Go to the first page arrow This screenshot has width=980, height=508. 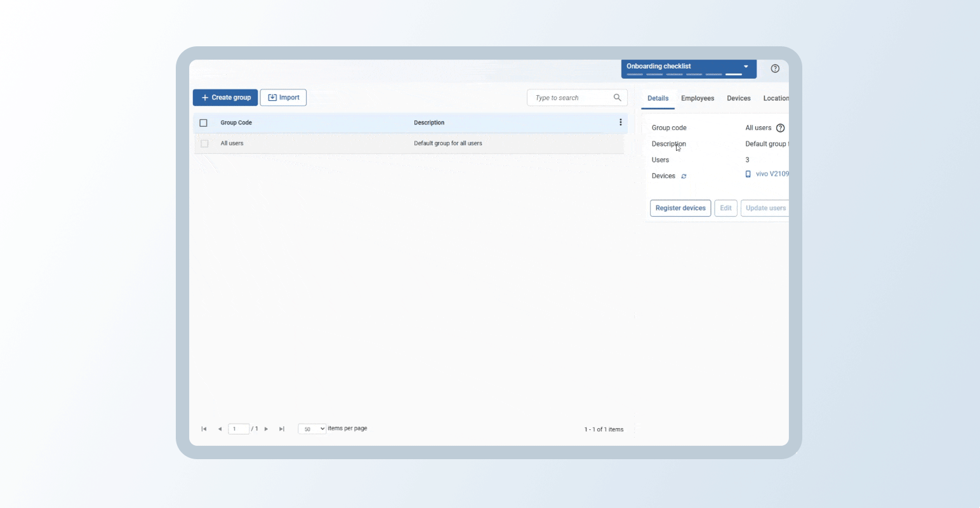pyautogui.click(x=204, y=429)
